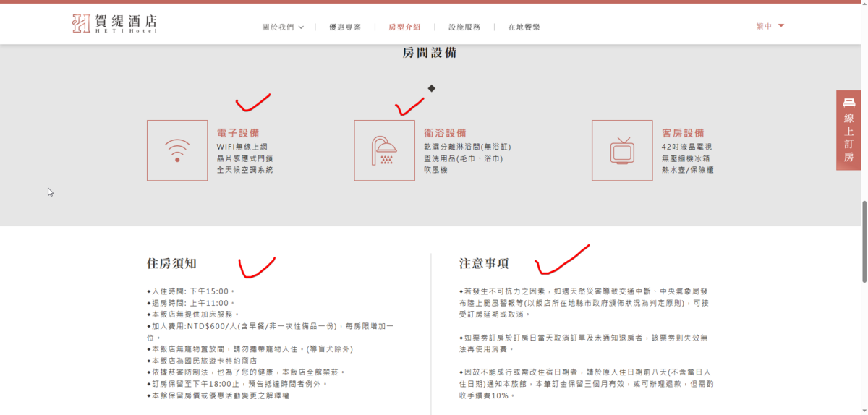The height and width of the screenshot is (415, 868).
Task: Click the vertical page scrollbar thumb
Action: tap(864, 241)
